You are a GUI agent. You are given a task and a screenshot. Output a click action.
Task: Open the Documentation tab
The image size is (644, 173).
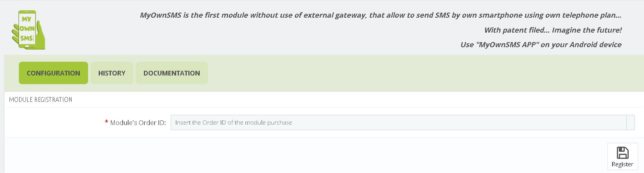(172, 73)
